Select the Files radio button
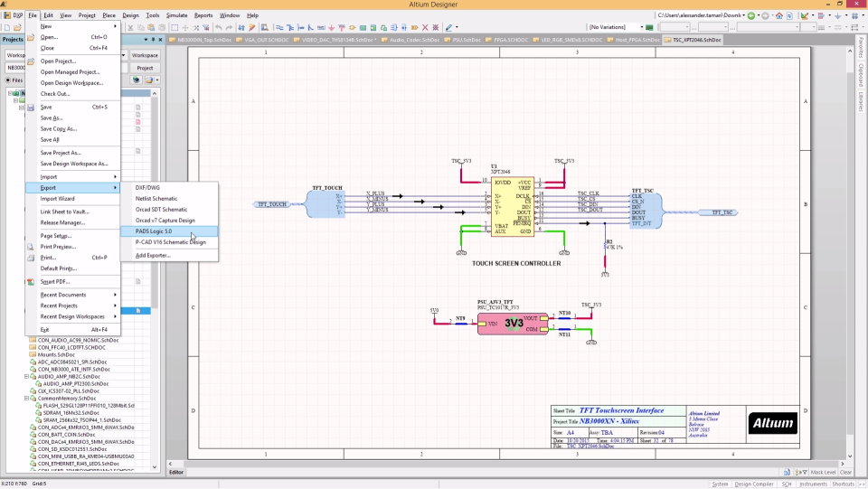This screenshot has height=489, width=868. tap(8, 80)
